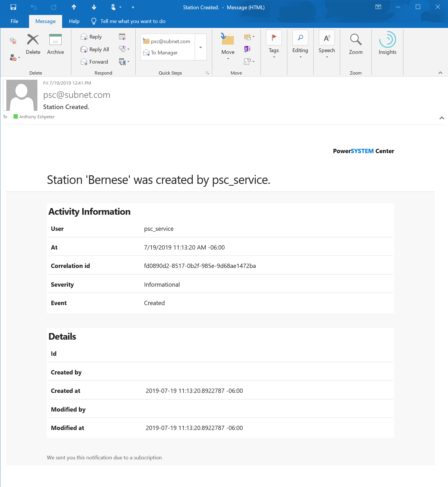Switch to the Help tab
Screen dimensions: 448x487
(74, 21)
